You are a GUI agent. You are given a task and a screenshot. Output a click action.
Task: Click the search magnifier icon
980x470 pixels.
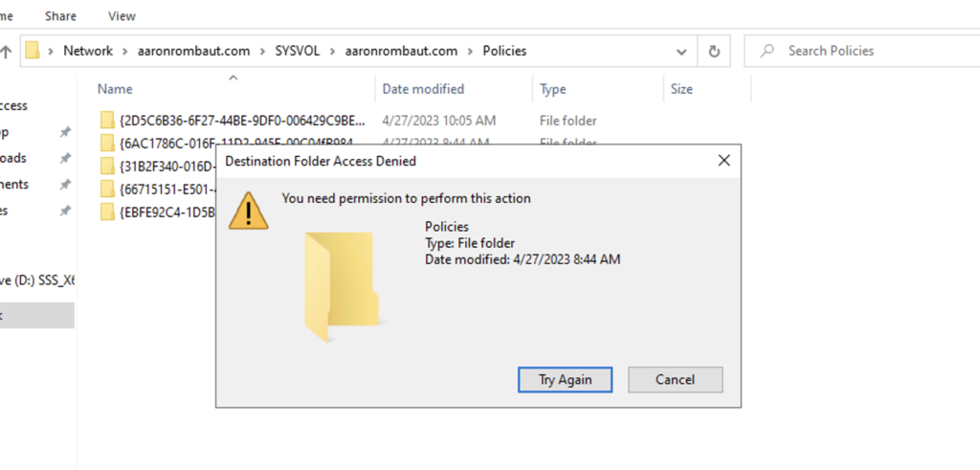[x=767, y=51]
